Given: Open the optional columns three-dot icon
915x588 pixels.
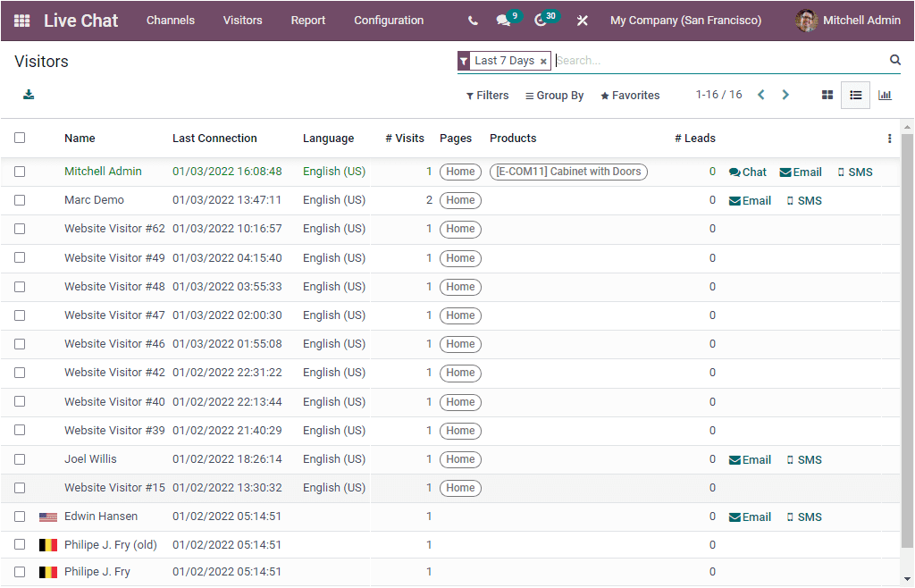Looking at the screenshot, I should click(889, 138).
